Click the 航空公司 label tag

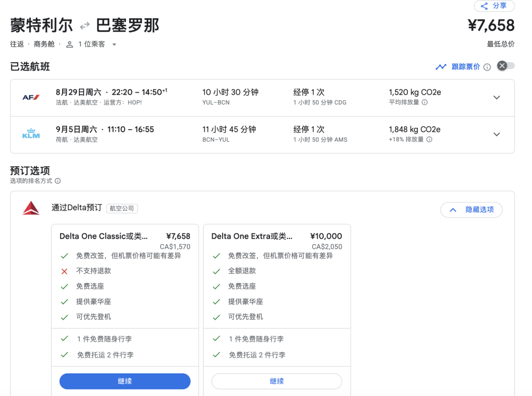(122, 208)
